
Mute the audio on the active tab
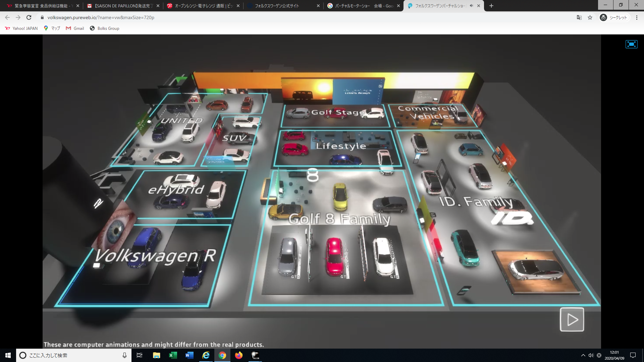coord(471,6)
